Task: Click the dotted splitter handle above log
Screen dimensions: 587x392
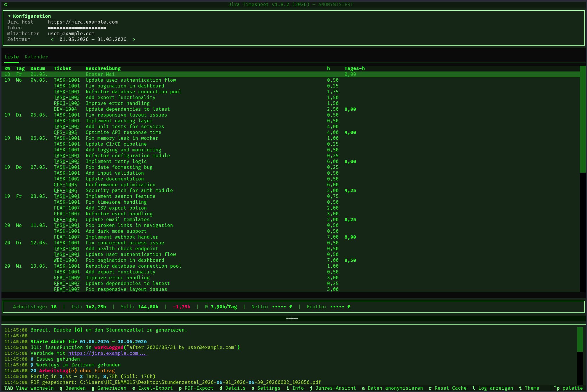Action: (292, 318)
